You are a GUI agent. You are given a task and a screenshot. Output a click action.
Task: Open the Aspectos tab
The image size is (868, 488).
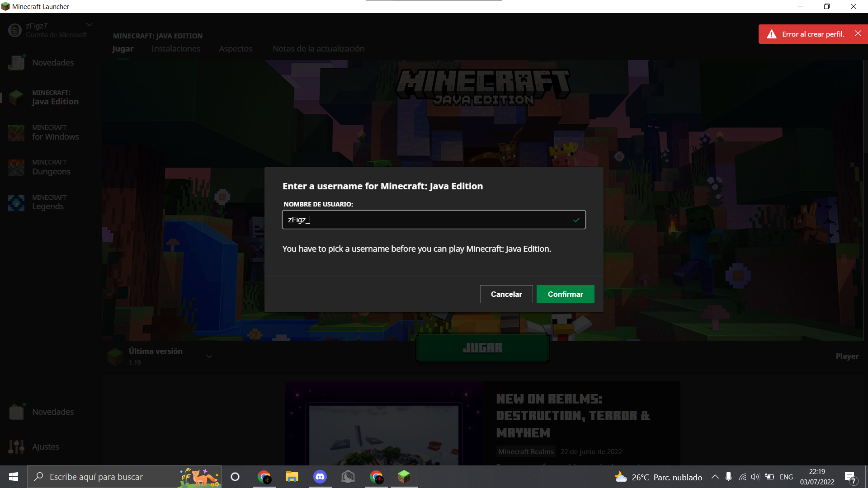(236, 49)
